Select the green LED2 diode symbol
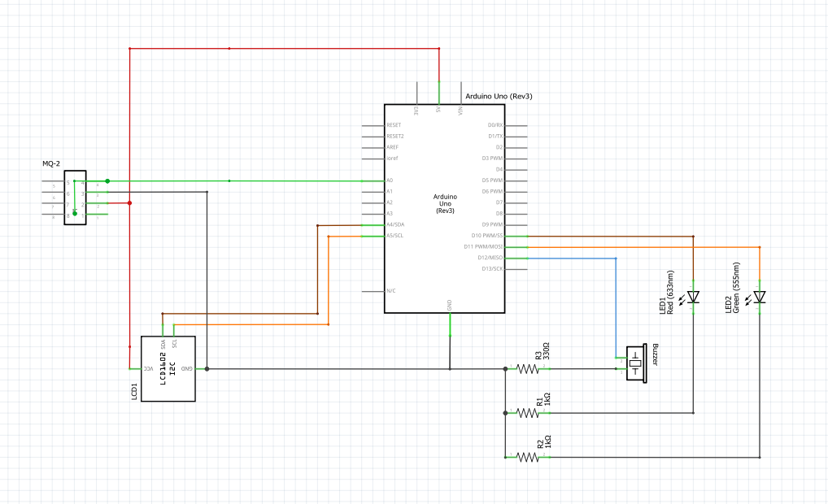Screen dimensions: 828x504 click(759, 297)
